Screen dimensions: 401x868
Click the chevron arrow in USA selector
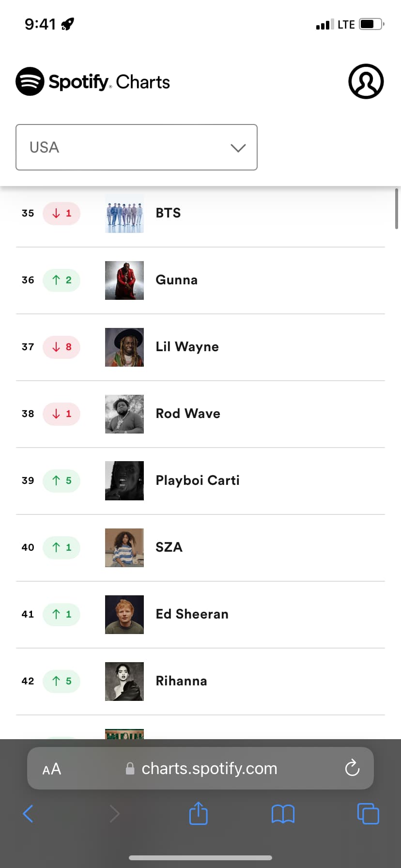click(238, 148)
